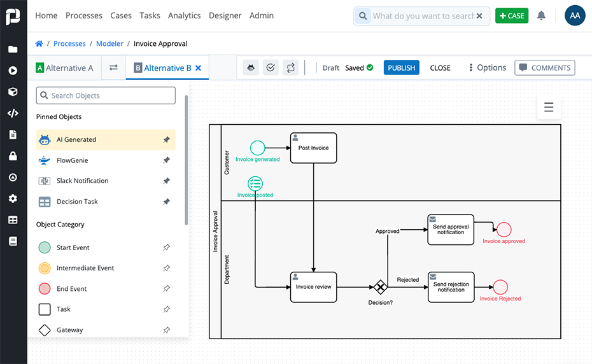This screenshot has height=364, width=592.
Task: Open the circled arrow sidebar icon
Action: pyautogui.click(x=13, y=177)
